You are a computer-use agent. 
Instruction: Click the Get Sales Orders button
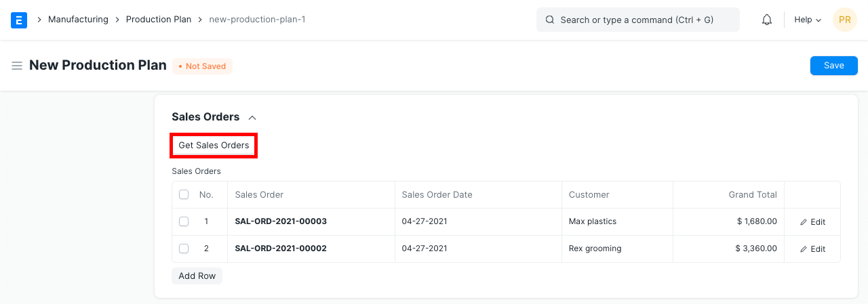tap(214, 146)
